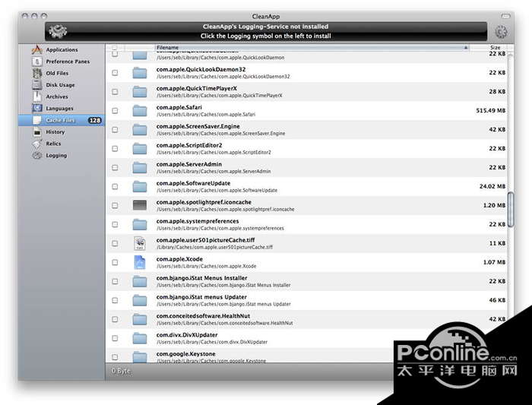Click the vertical scrollbar thumb
The height and width of the screenshot is (405, 532).
click(x=510, y=210)
